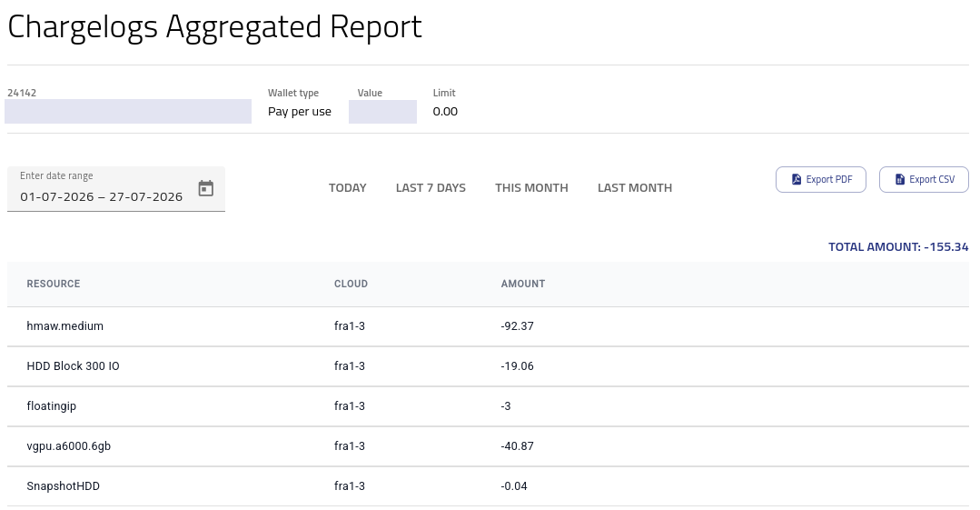
Task: Click the Pay per use wallet type
Action: 300,112
